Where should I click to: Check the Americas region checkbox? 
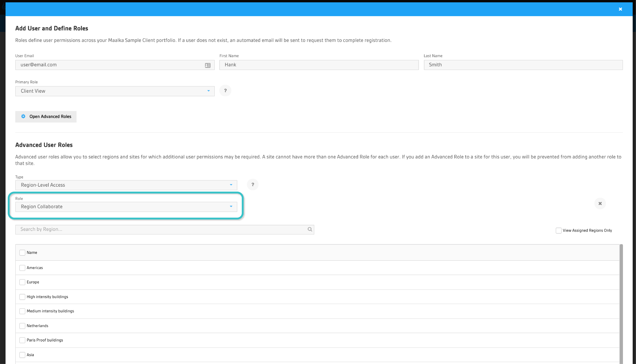(x=22, y=268)
